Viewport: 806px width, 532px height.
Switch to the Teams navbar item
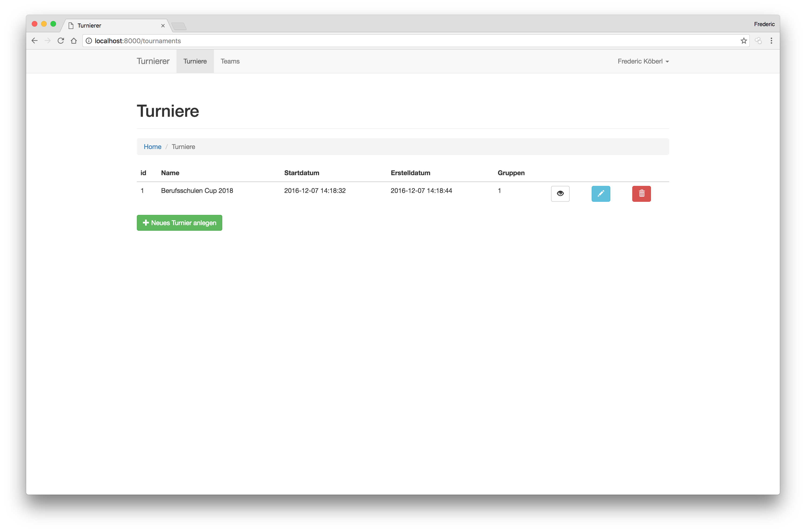(230, 61)
